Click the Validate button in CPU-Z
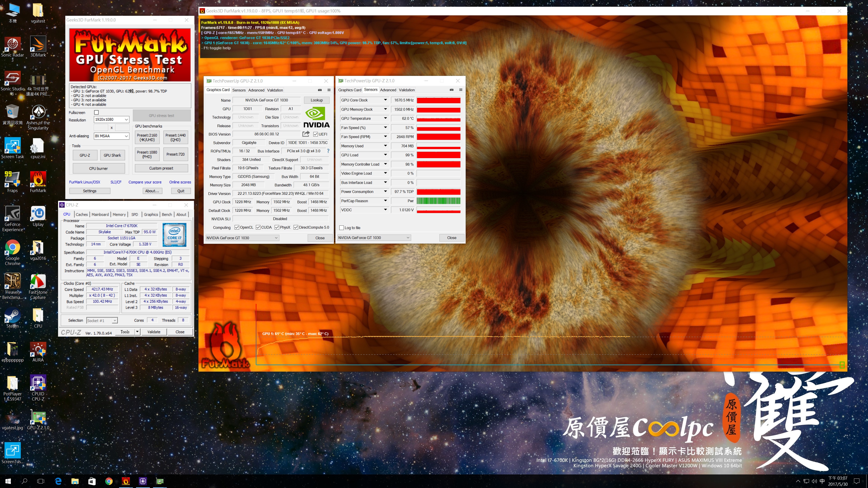Viewport: 868px width, 488px height. [x=154, y=332]
